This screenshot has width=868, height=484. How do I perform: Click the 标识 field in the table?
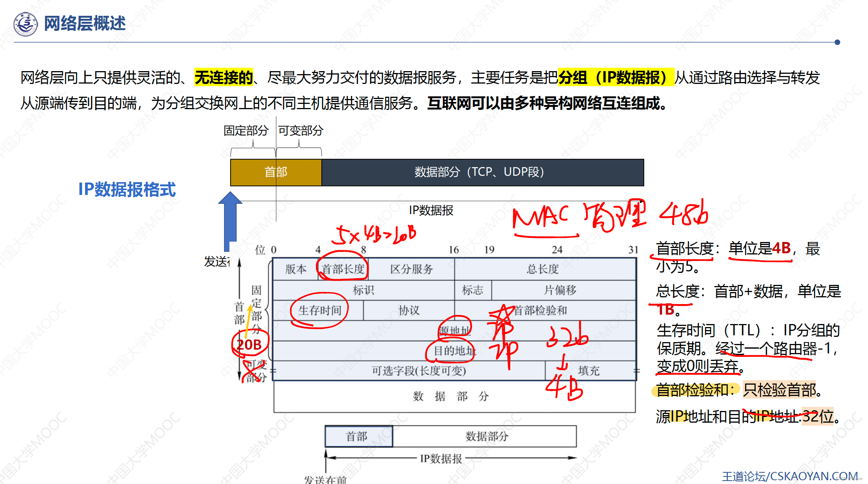click(364, 290)
